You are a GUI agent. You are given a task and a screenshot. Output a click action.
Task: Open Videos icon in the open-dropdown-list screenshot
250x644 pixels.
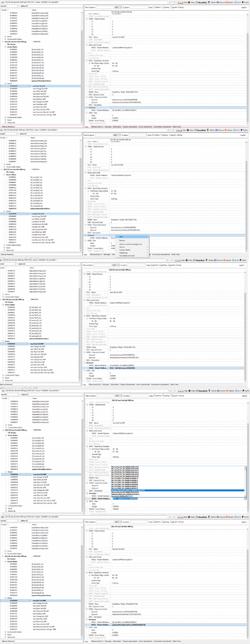click(x=192, y=391)
